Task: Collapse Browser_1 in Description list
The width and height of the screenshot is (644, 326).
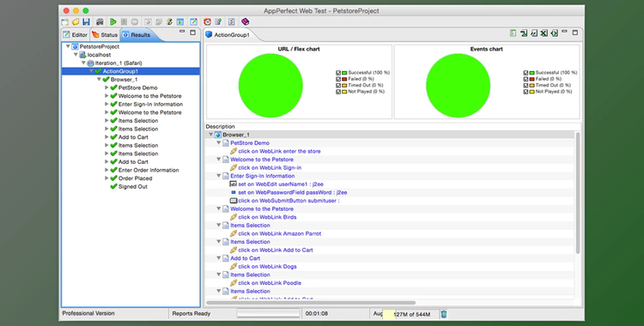Action: pyautogui.click(x=210, y=134)
